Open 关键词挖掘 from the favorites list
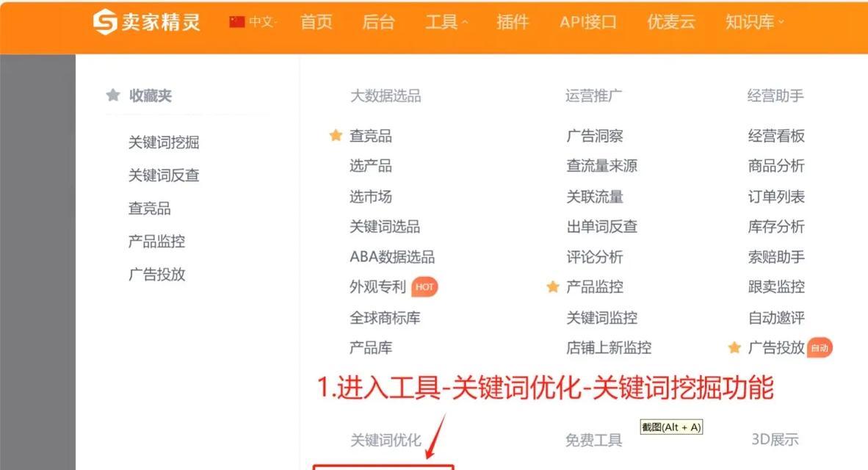Image resolution: width=868 pixels, height=470 pixels. 164,142
